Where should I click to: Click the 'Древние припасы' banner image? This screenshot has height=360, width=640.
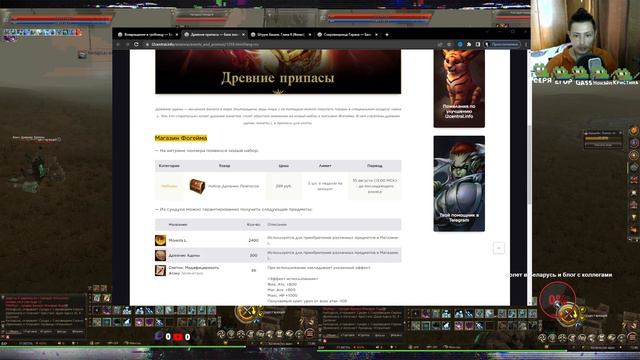click(278, 72)
